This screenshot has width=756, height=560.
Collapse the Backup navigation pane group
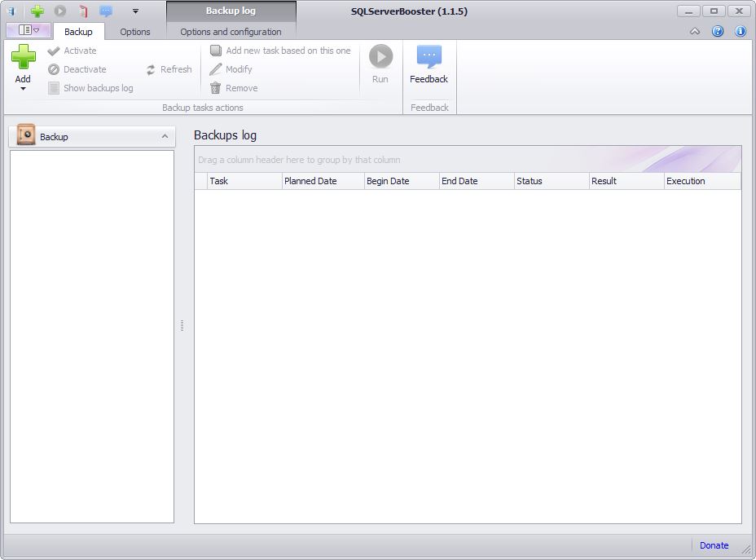click(165, 136)
